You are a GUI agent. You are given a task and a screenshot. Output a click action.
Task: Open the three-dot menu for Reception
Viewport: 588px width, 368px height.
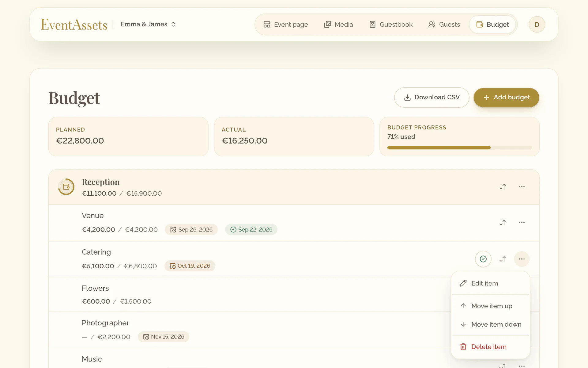[522, 187]
